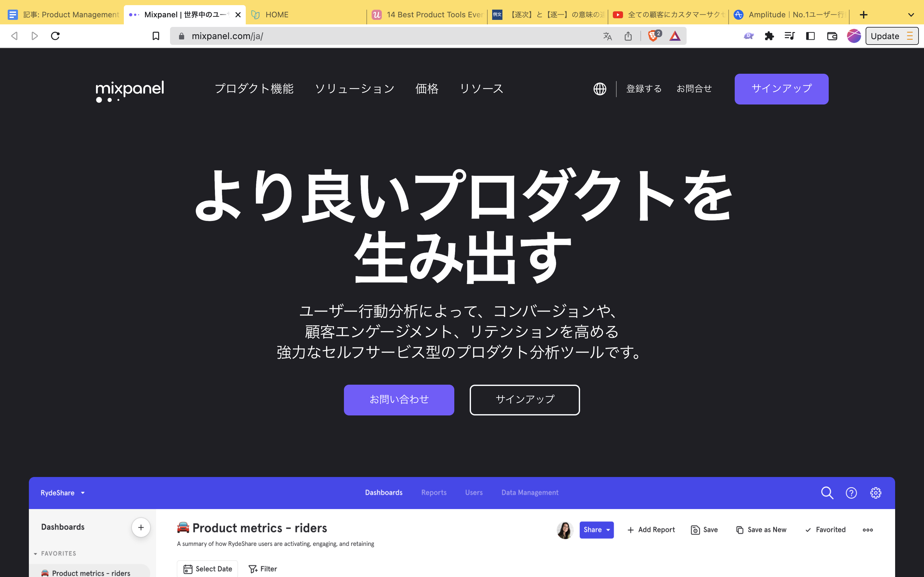Add a new dashboard with the plus button
The width and height of the screenshot is (924, 577).
pos(141,527)
